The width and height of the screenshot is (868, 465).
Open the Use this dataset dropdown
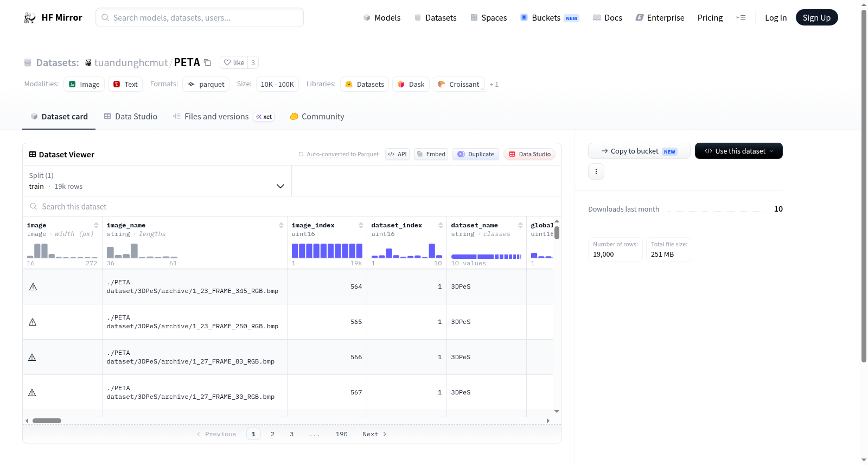739,151
